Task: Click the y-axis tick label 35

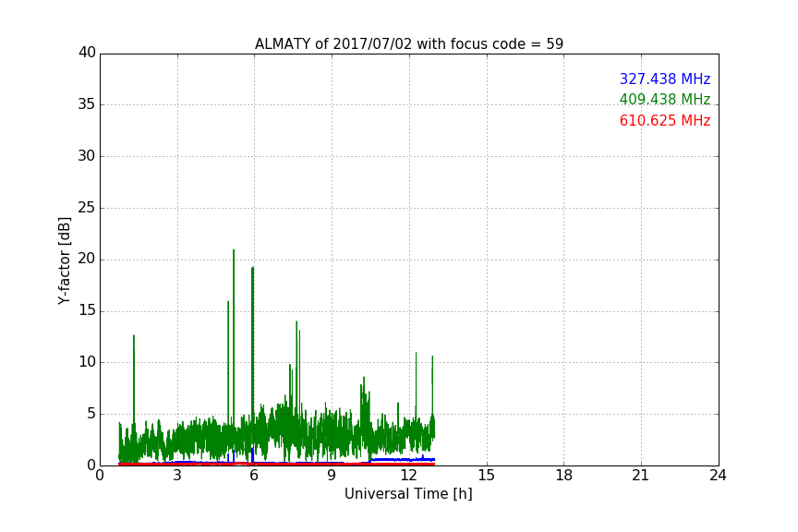Action: click(x=87, y=104)
